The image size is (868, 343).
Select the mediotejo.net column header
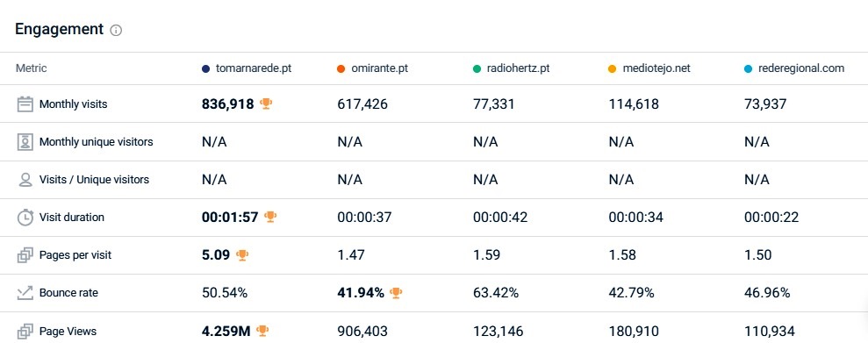tap(649, 68)
